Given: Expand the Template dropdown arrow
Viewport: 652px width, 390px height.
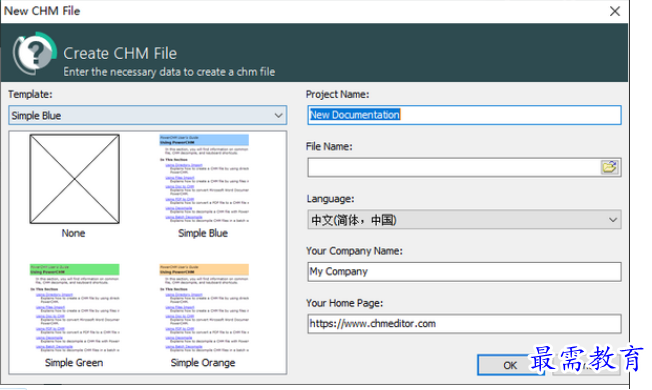Looking at the screenshot, I should click(x=278, y=116).
